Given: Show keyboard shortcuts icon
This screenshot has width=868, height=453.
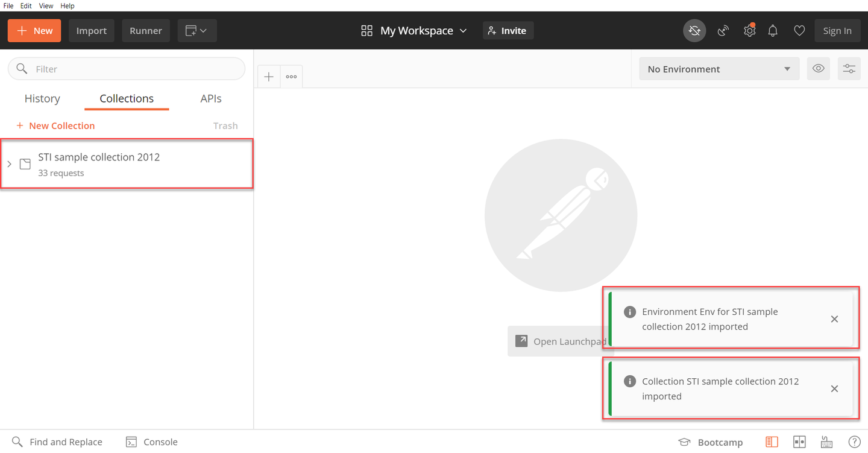Looking at the screenshot, I should pos(827,442).
